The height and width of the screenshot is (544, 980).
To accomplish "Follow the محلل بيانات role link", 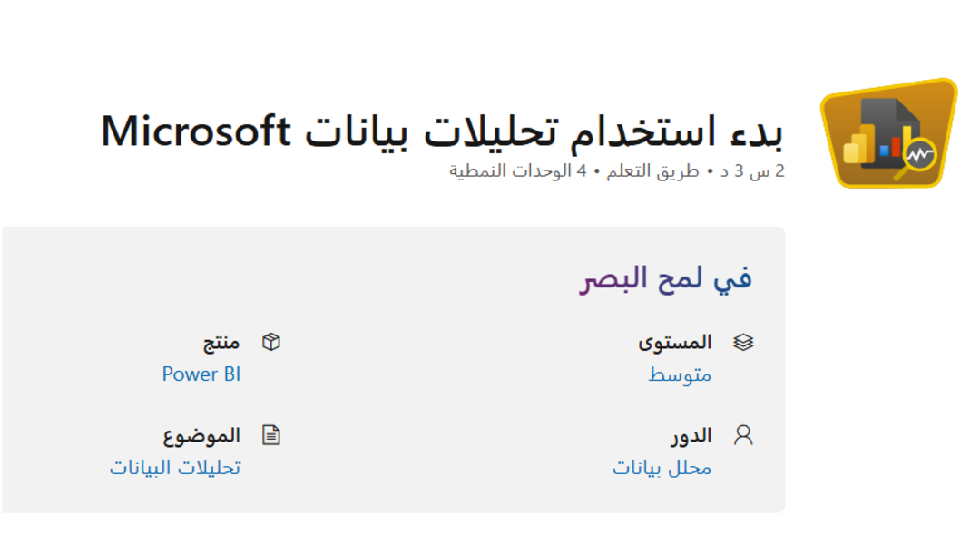I will pyautogui.click(x=661, y=468).
